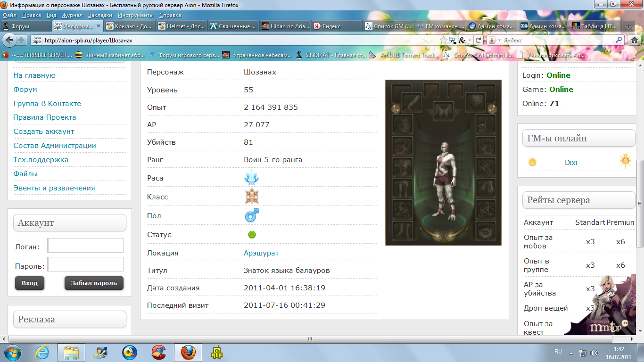Open the Правила Проекта link
This screenshot has height=362, width=644.
[x=45, y=117]
